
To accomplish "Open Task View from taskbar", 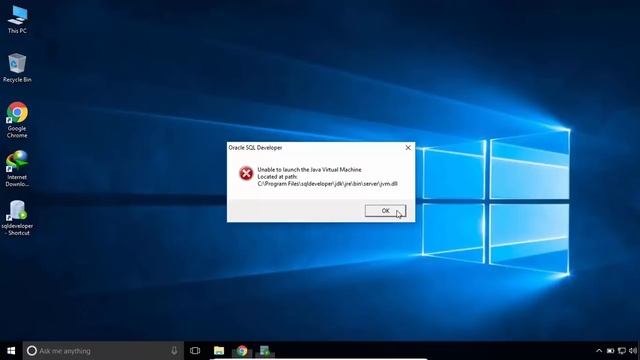I will tap(195, 351).
